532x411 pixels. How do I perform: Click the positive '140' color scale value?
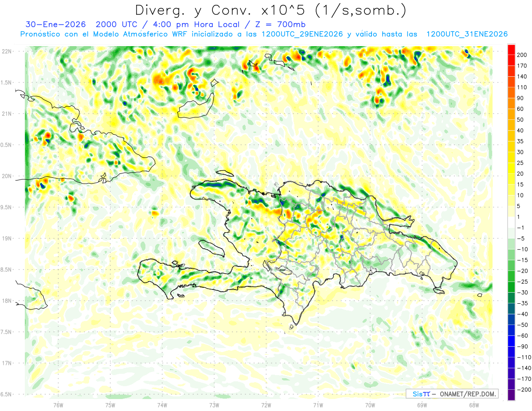pyautogui.click(x=522, y=77)
